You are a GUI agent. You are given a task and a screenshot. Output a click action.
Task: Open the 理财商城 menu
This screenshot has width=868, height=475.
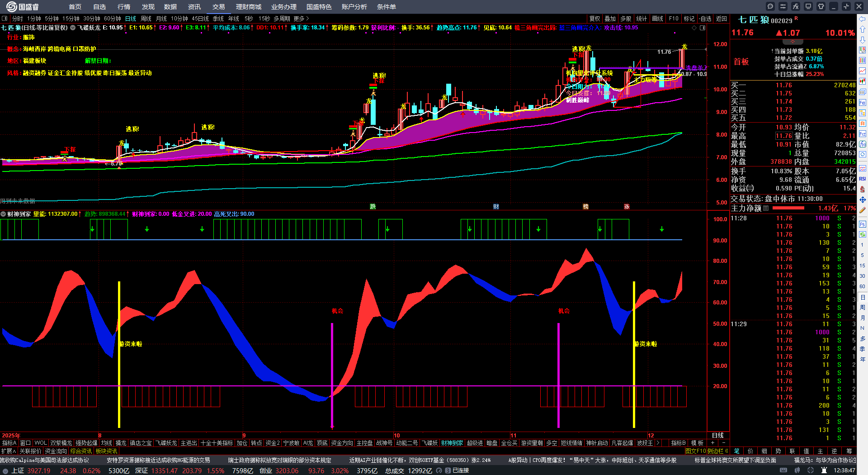pos(249,7)
